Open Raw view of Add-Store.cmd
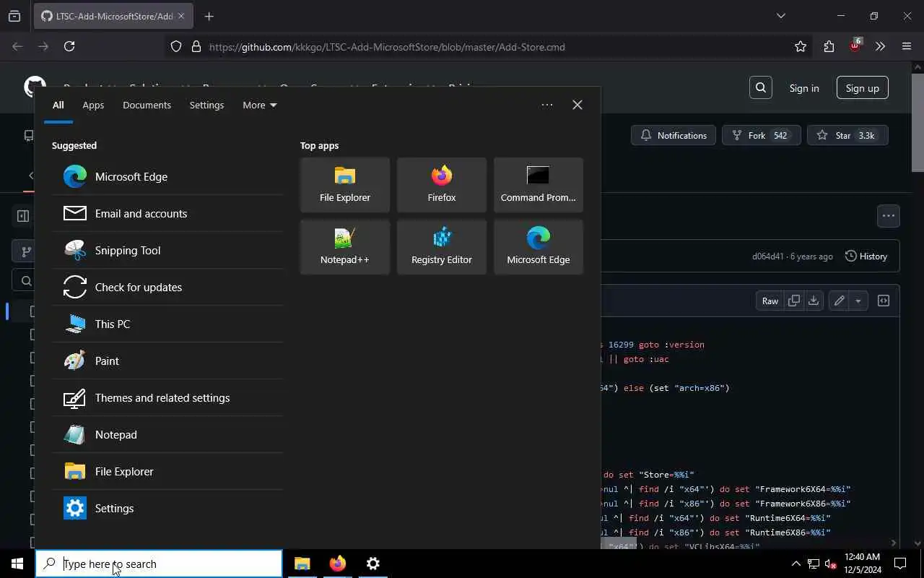 point(770,301)
